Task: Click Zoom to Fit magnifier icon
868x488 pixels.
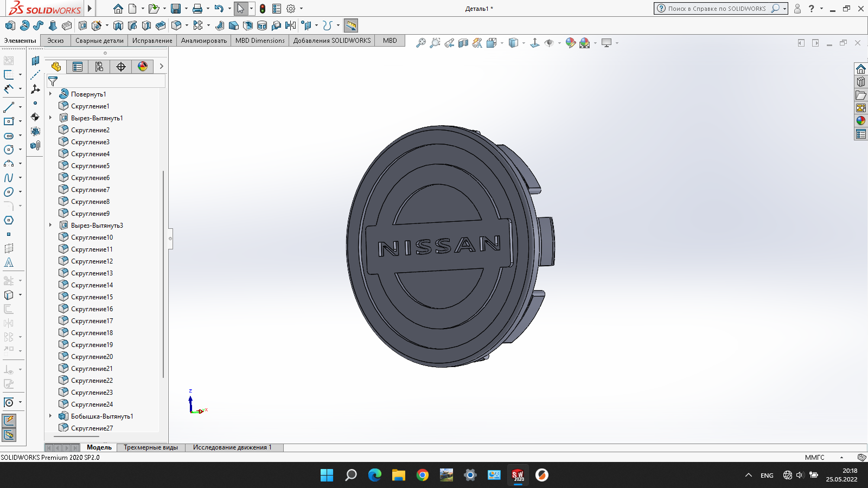Action: click(x=421, y=43)
